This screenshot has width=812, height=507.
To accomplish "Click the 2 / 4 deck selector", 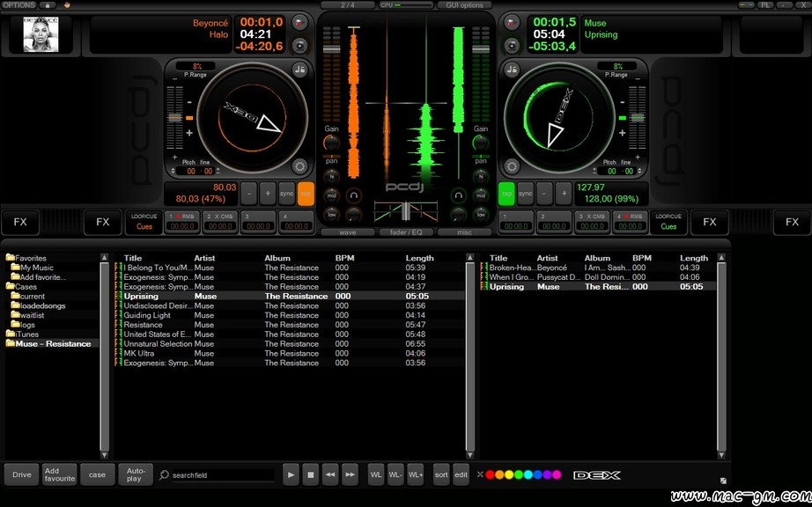I will pos(348,4).
